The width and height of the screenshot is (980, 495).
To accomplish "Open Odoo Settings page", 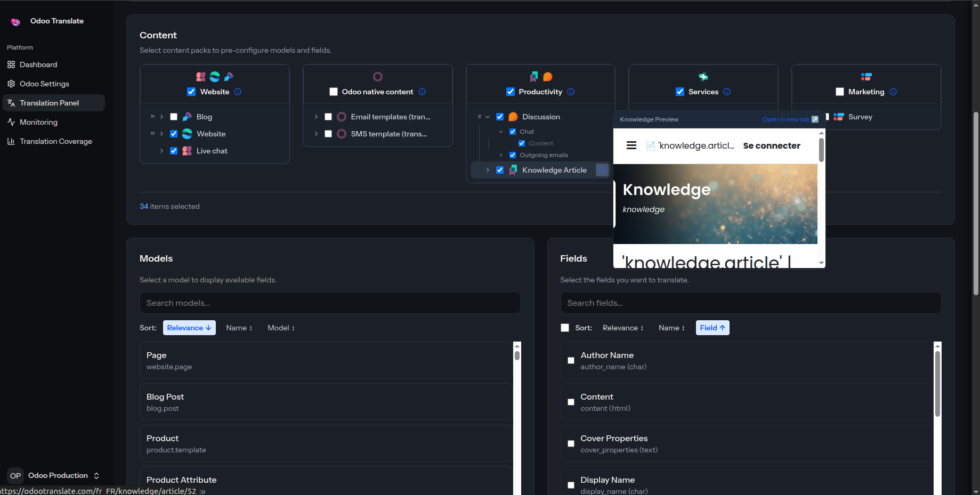I will click(x=54, y=84).
